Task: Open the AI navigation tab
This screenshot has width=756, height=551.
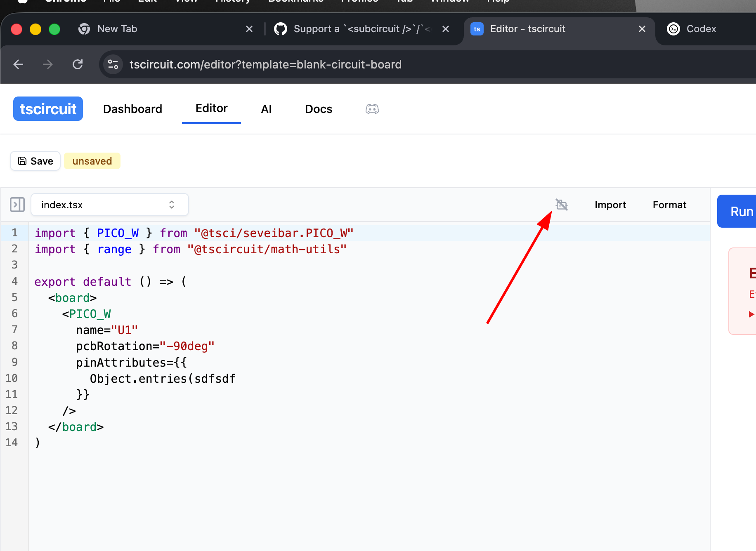Action: [x=266, y=109]
